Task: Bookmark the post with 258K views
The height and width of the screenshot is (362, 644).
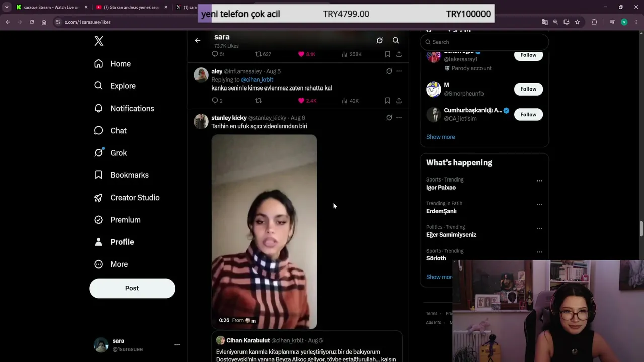Action: point(387,54)
